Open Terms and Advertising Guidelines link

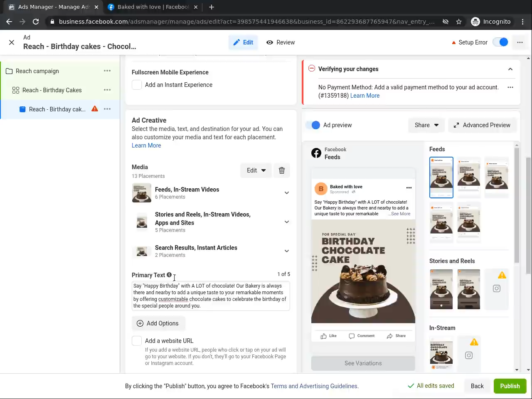(x=314, y=386)
